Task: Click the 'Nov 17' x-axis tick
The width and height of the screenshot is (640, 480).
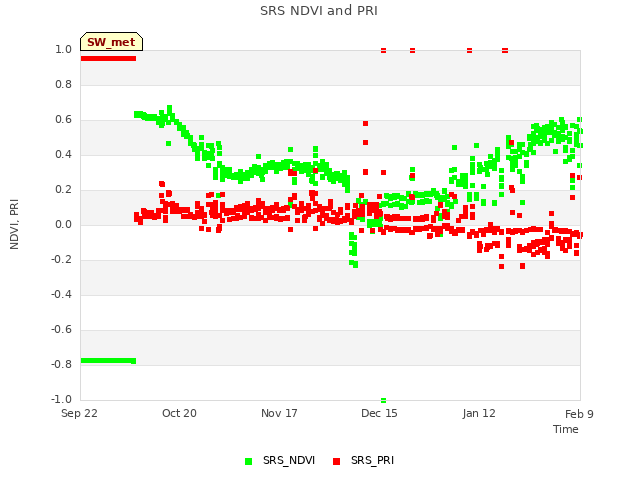Action: coord(279,413)
